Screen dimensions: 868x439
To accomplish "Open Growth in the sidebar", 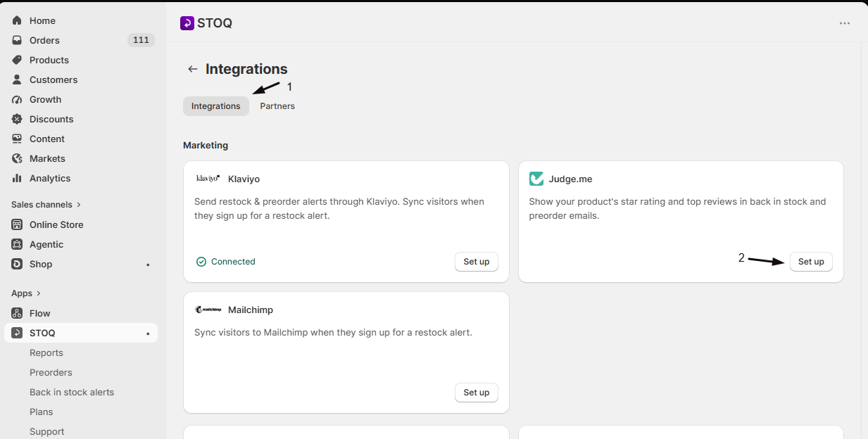I will [45, 99].
